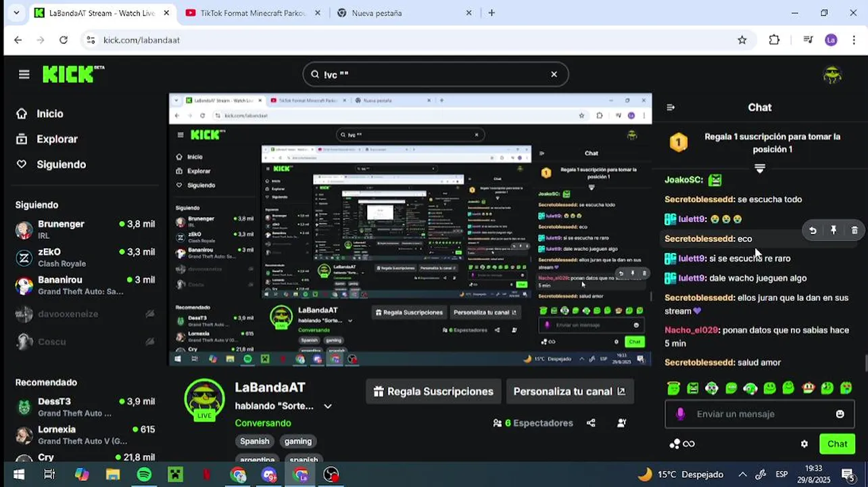Select the last crying green emote
868x487 pixels.
846,388
